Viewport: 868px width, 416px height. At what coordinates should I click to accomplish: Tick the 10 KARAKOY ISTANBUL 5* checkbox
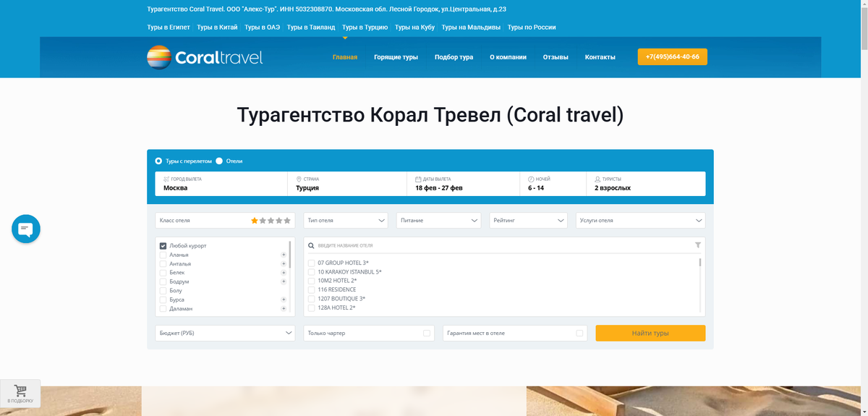point(311,272)
